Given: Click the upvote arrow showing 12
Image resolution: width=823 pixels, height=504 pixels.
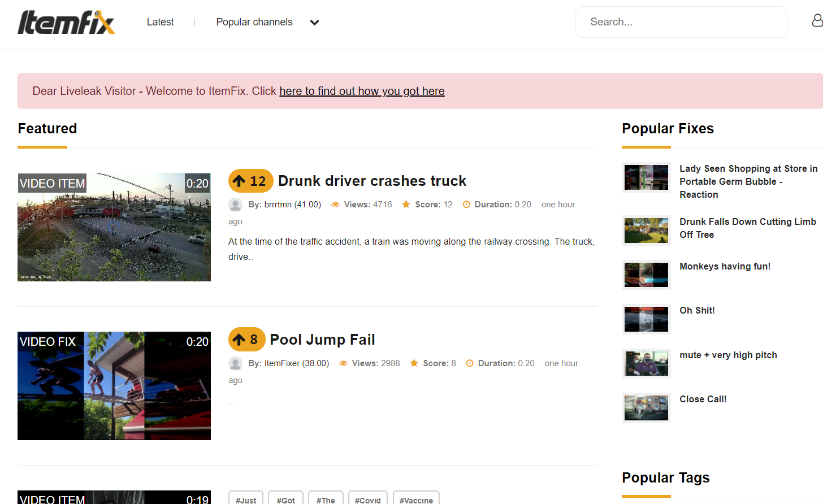Looking at the screenshot, I should [x=250, y=181].
